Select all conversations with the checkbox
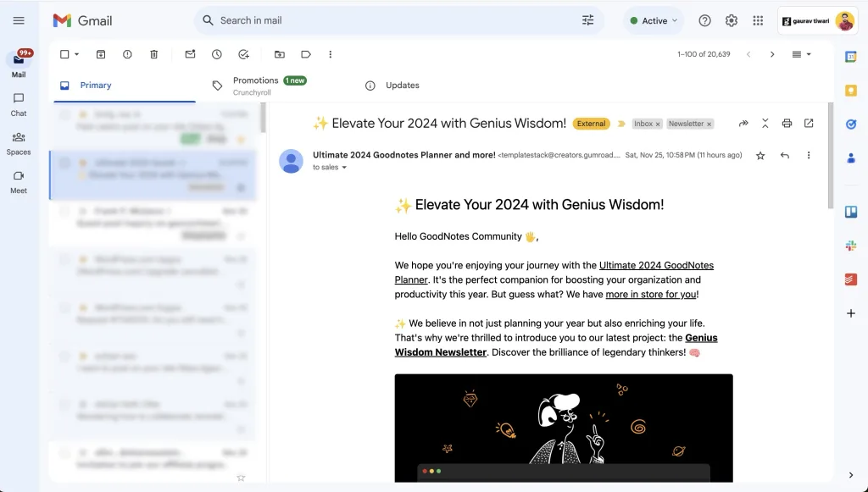868x492 pixels. pos(66,53)
